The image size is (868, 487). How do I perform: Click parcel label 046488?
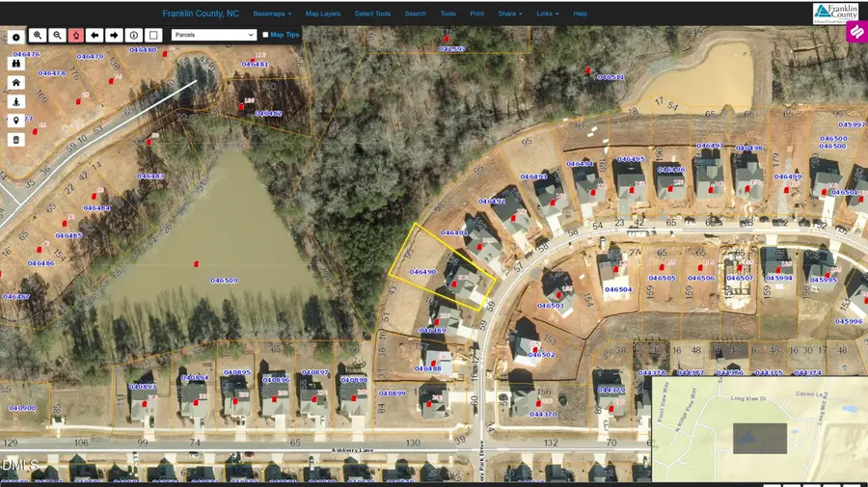(x=428, y=368)
